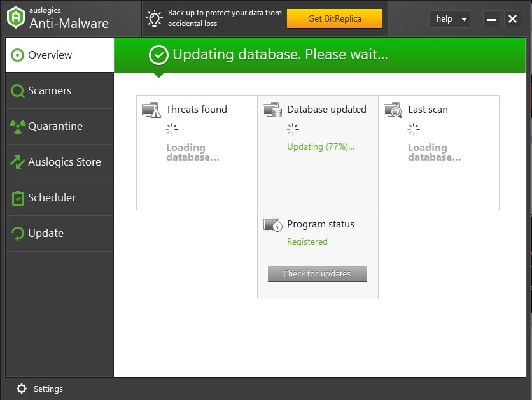532x400 pixels.
Task: Click the Settings gear icon
Action: (x=22, y=389)
